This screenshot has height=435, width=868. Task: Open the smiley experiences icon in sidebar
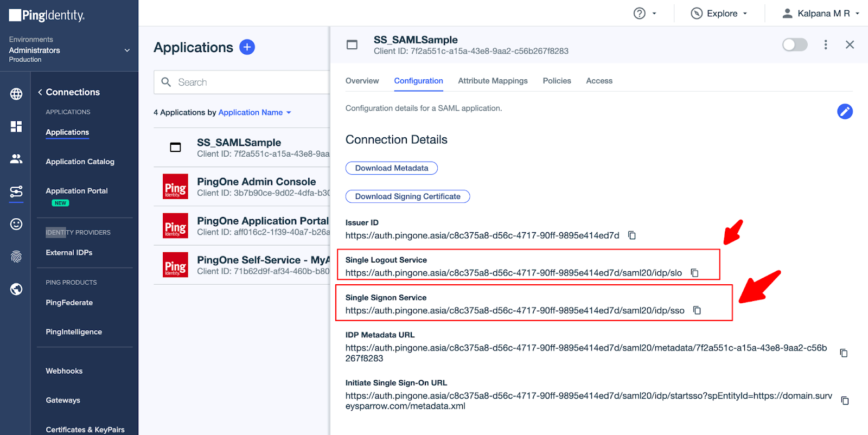click(x=16, y=224)
